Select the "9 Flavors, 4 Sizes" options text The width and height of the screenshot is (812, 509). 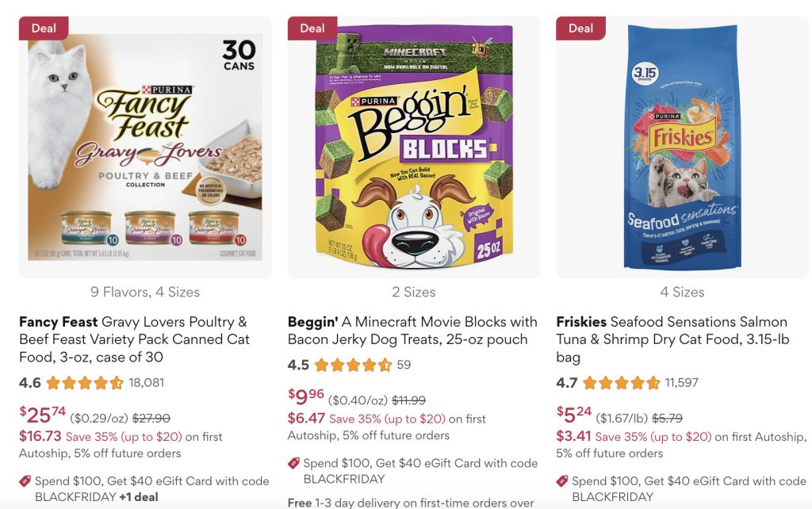pos(145,292)
